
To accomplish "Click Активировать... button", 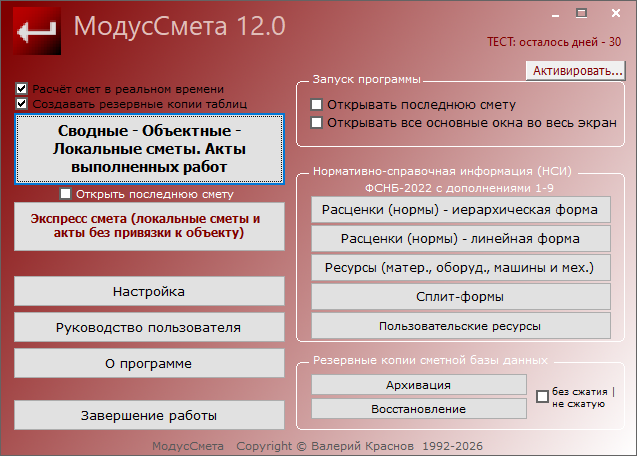I will pos(576,71).
